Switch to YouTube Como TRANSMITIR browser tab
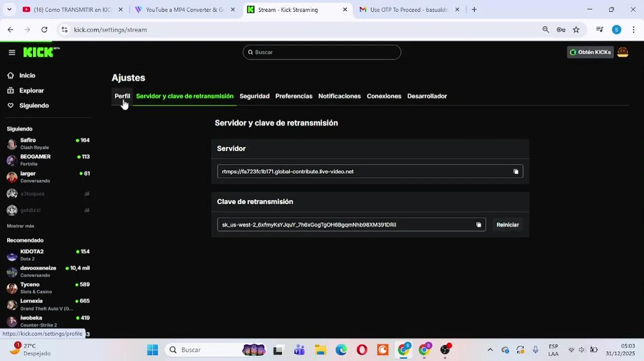 [x=73, y=10]
